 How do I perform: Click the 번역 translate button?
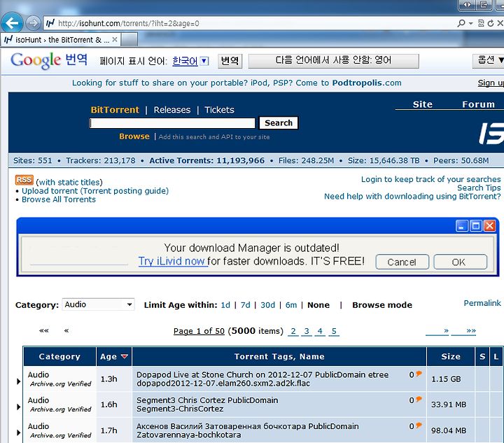[x=230, y=60]
